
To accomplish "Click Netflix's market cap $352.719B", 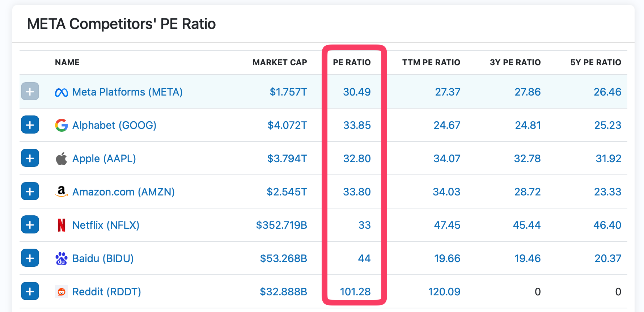I will (x=281, y=225).
